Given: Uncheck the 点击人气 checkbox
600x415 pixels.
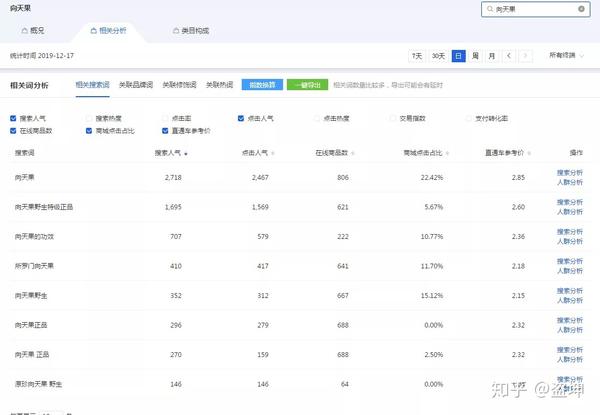Looking at the screenshot, I should pyautogui.click(x=241, y=118).
